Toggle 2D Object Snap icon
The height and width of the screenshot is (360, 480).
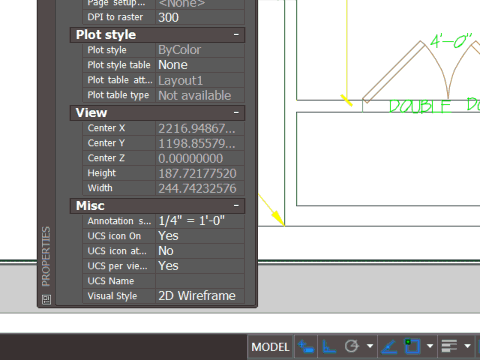[x=412, y=347]
